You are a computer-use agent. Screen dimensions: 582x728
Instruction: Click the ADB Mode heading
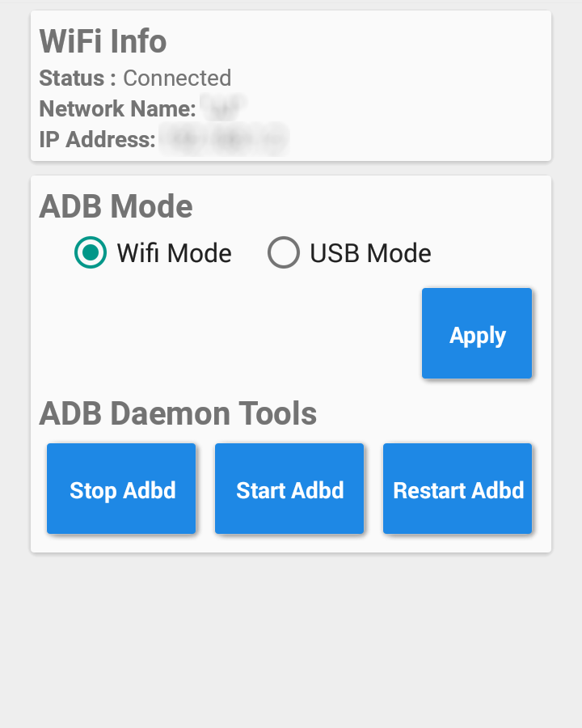[x=116, y=206]
